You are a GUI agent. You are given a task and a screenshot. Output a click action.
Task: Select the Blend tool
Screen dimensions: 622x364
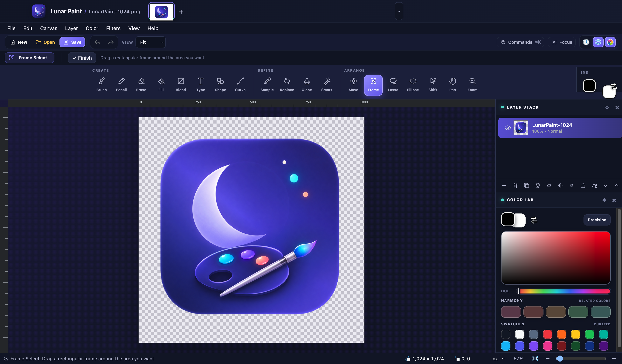pyautogui.click(x=181, y=85)
